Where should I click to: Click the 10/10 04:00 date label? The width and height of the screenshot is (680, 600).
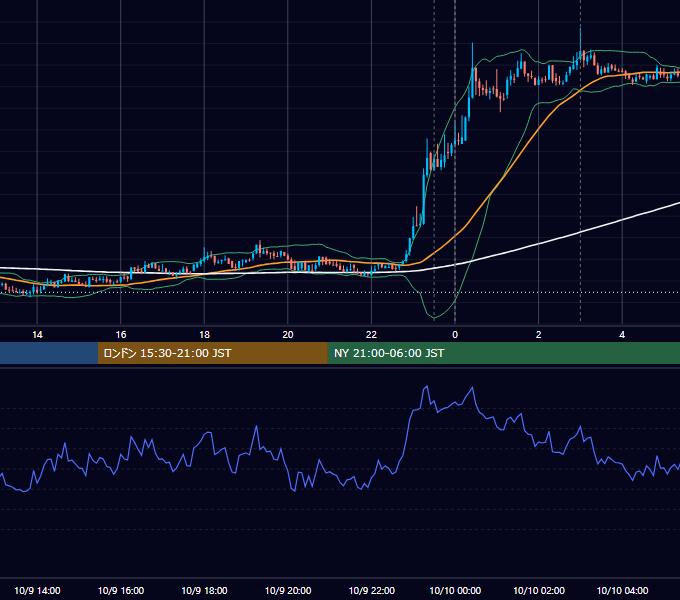622,590
